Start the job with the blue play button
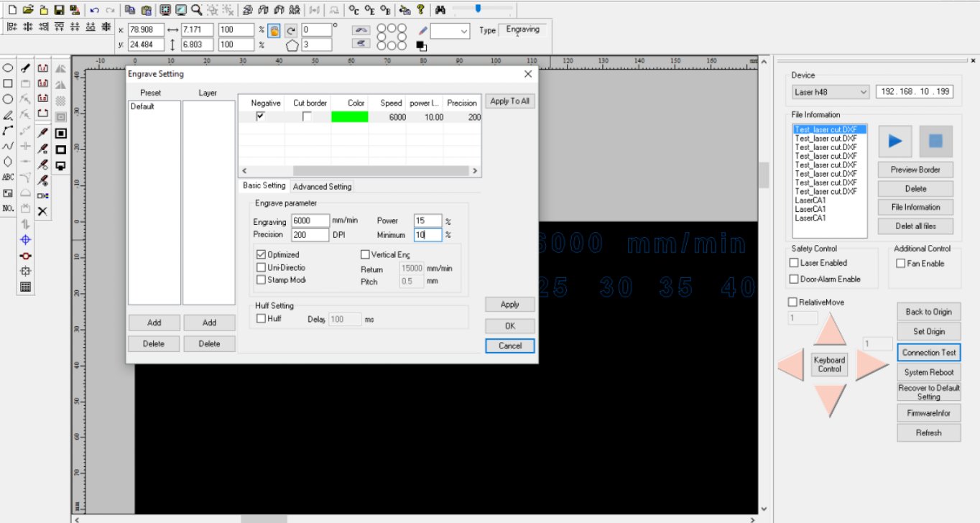Viewport: 980px width, 523px height. 895,141
